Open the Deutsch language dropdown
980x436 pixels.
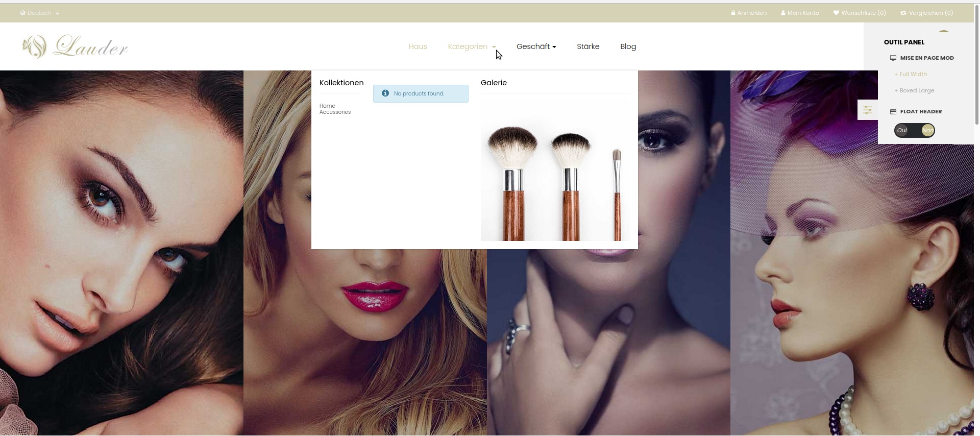(40, 13)
